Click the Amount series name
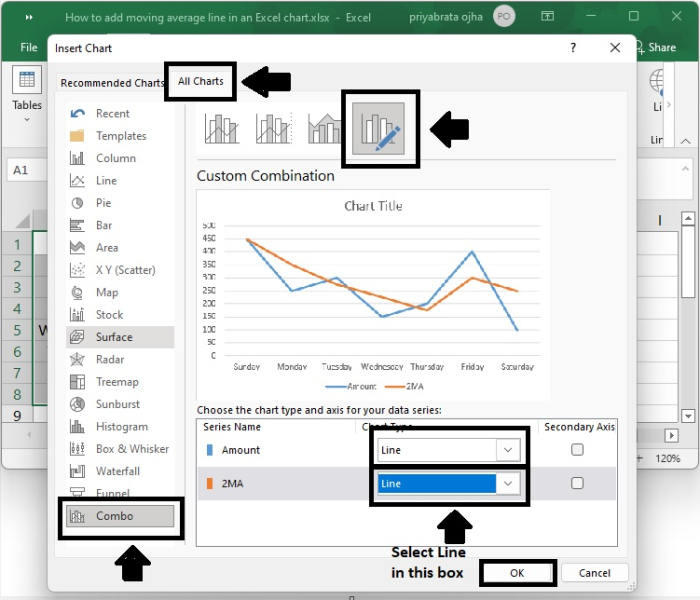This screenshot has height=600, width=700. [241, 450]
